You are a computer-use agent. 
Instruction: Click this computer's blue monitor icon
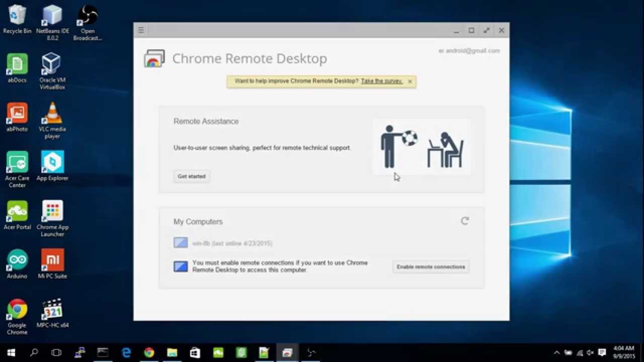pyautogui.click(x=181, y=266)
